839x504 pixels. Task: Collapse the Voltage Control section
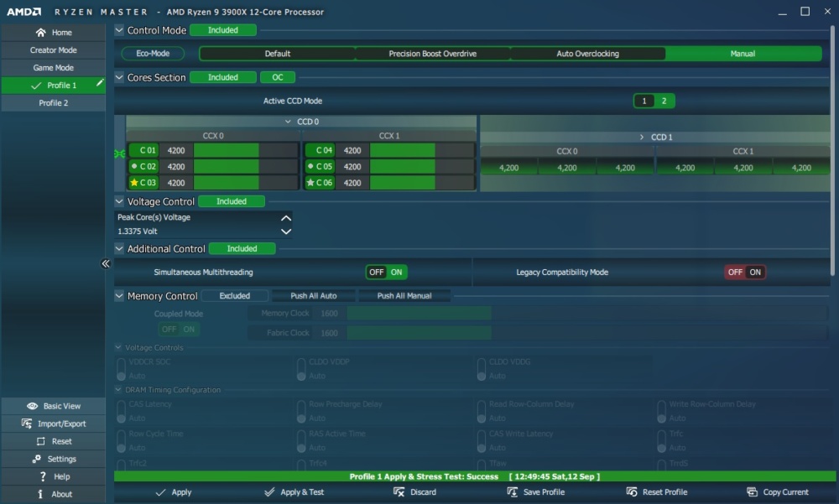coord(119,201)
